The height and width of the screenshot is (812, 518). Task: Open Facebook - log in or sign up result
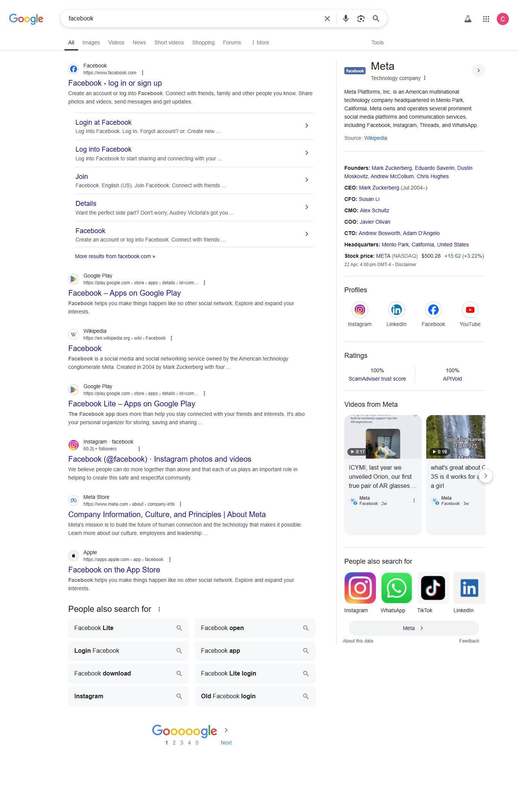[115, 83]
